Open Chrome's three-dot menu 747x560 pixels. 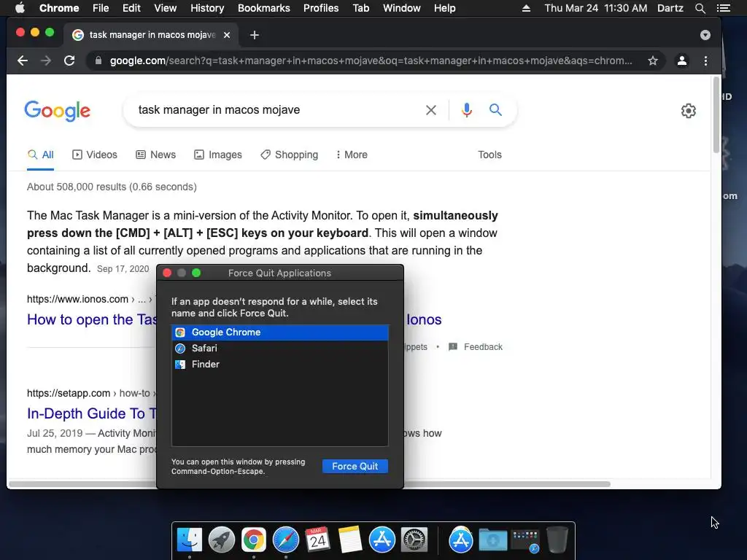click(705, 61)
